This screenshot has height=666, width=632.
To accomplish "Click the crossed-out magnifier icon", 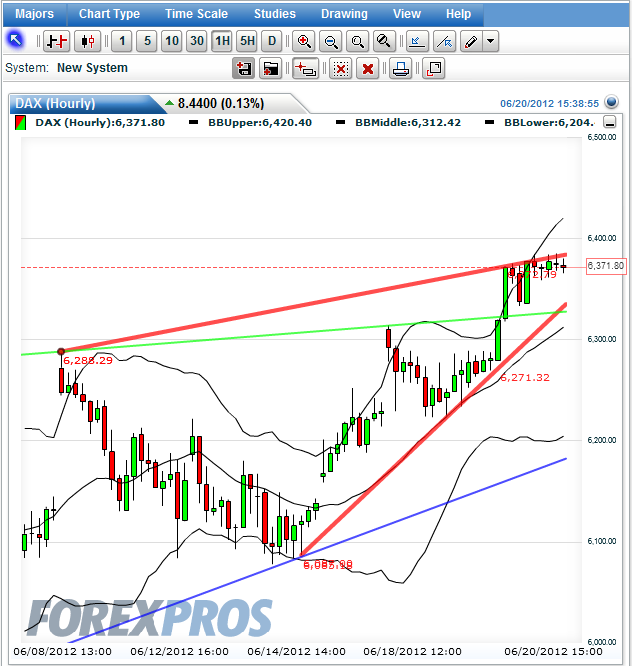I will 384,41.
